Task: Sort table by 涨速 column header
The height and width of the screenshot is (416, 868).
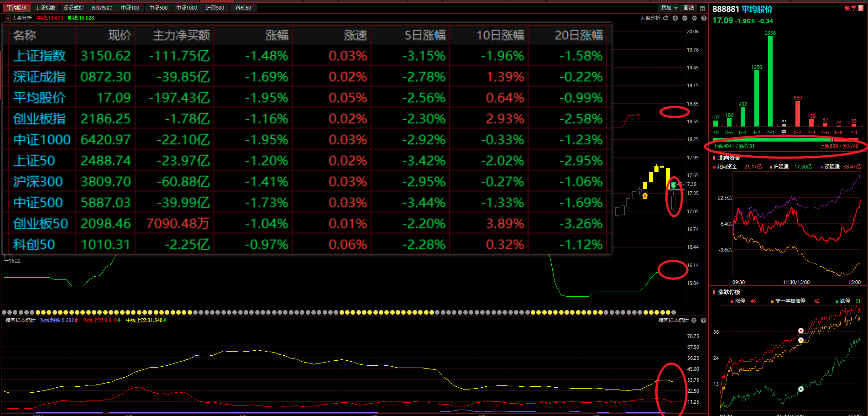Action: [356, 35]
